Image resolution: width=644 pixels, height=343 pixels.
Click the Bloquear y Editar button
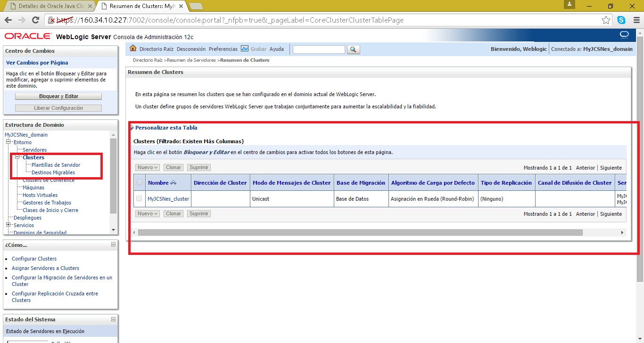coord(58,96)
